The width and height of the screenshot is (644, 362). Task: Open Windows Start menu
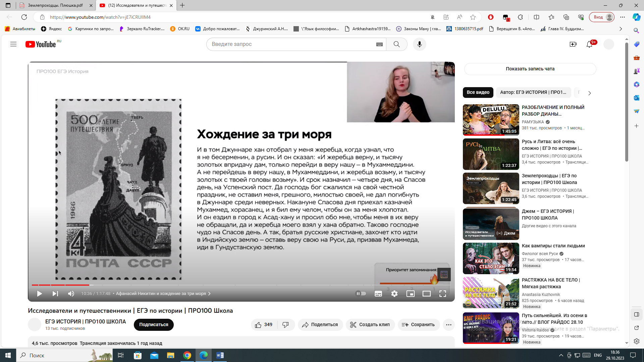8,355
